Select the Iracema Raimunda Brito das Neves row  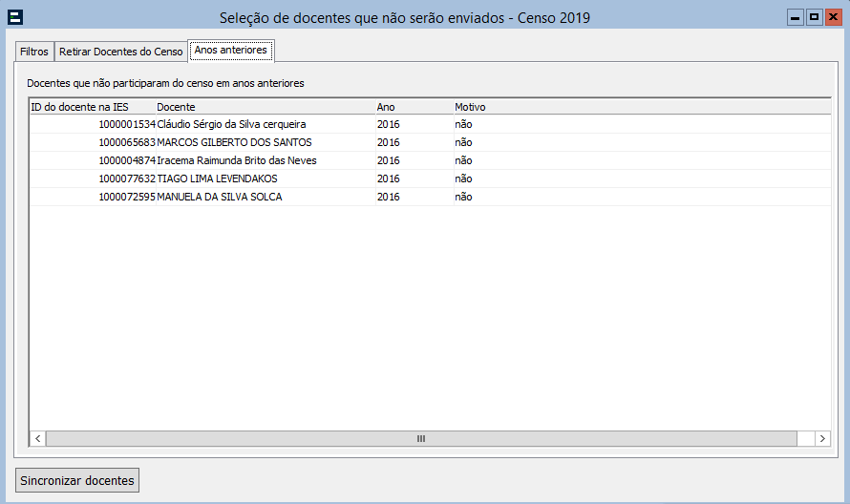(236, 160)
